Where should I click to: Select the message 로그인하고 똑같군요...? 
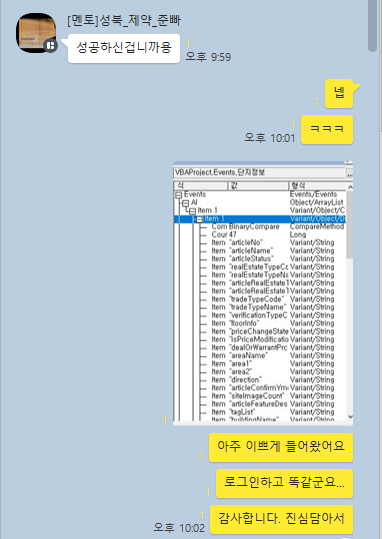point(284,483)
